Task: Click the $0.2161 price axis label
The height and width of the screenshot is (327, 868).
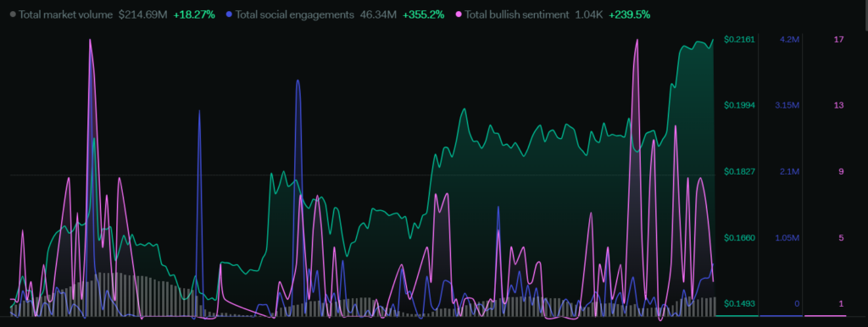Action: 739,39
